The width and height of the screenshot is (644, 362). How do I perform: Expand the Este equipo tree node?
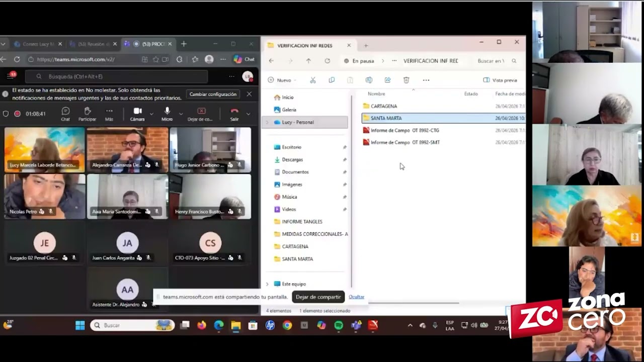point(267,284)
